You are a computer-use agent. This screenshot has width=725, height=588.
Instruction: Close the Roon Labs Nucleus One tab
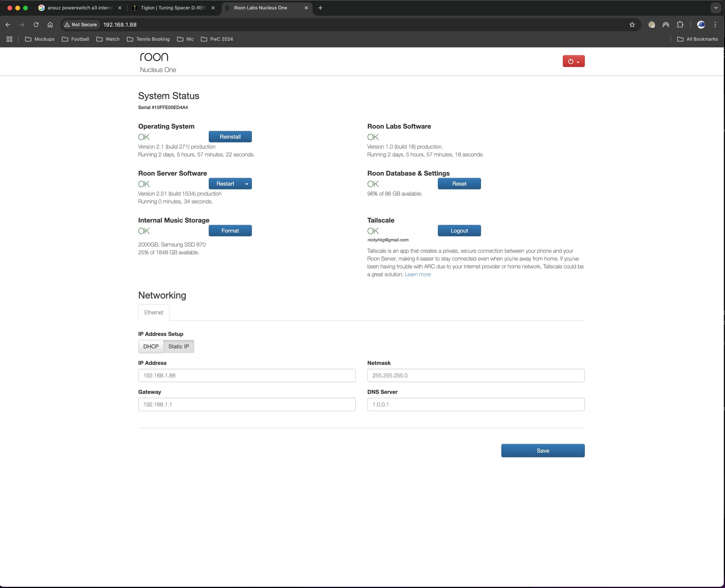click(x=306, y=8)
